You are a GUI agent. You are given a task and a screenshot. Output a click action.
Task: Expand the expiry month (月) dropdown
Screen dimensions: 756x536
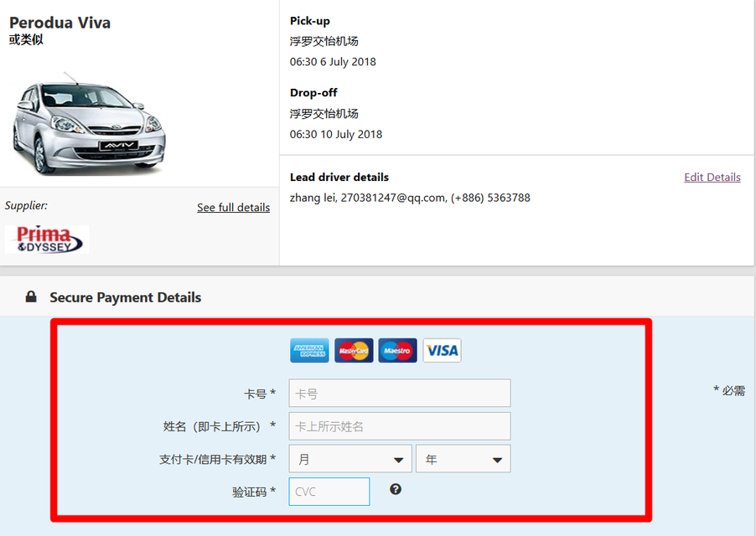350,459
